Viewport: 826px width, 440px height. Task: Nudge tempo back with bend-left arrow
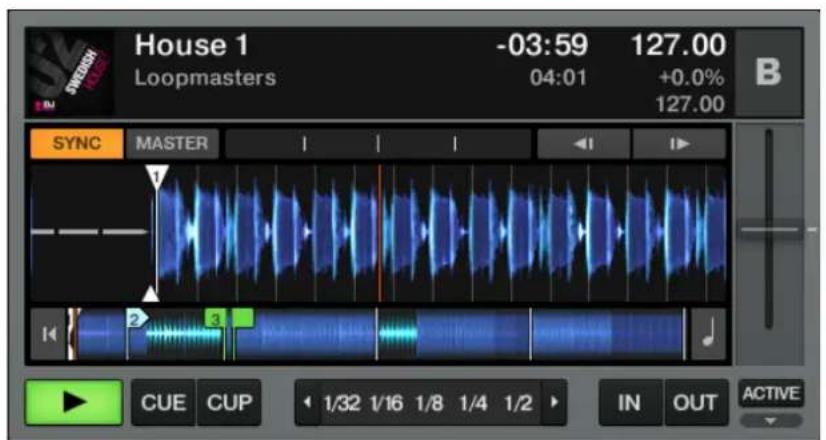pos(584,143)
